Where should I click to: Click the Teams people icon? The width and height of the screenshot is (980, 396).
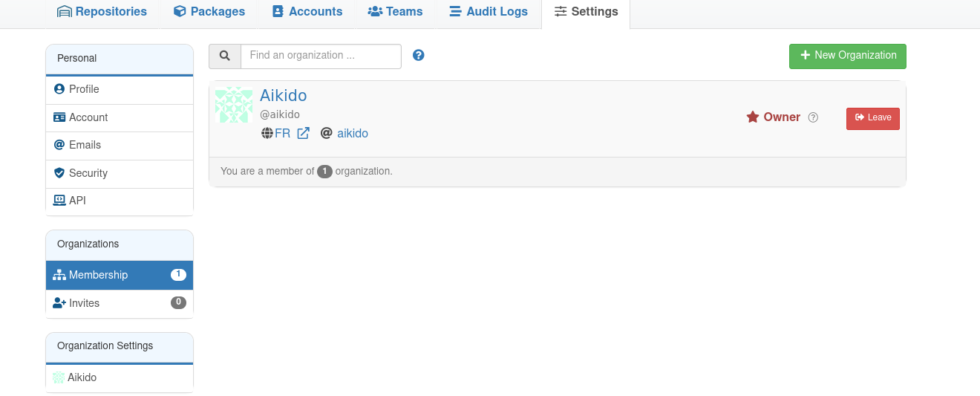(x=375, y=12)
